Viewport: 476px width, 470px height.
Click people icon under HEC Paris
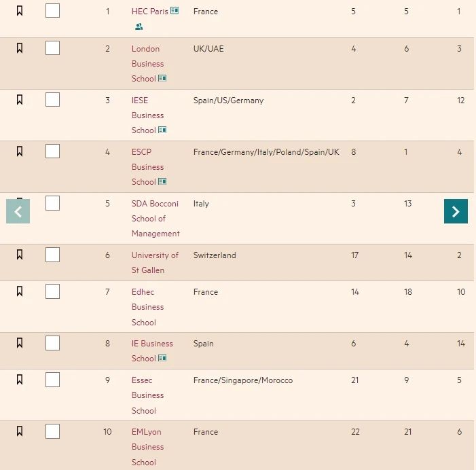[139, 27]
